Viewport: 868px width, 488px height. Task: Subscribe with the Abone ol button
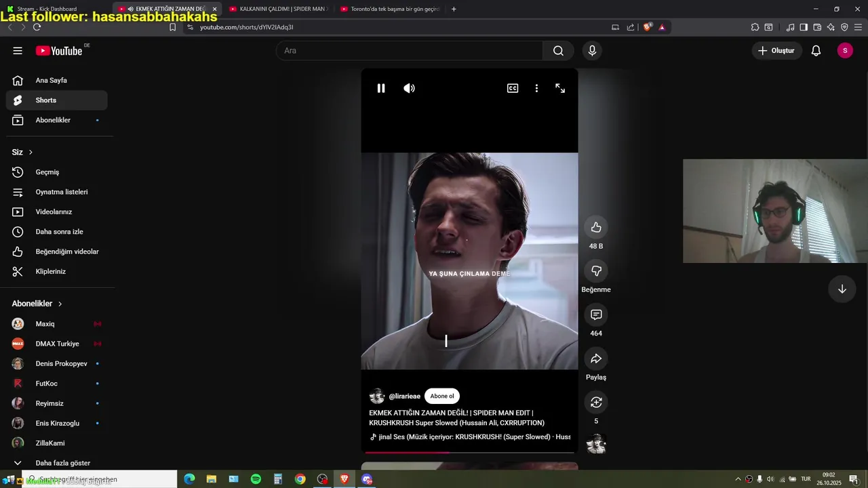(442, 396)
